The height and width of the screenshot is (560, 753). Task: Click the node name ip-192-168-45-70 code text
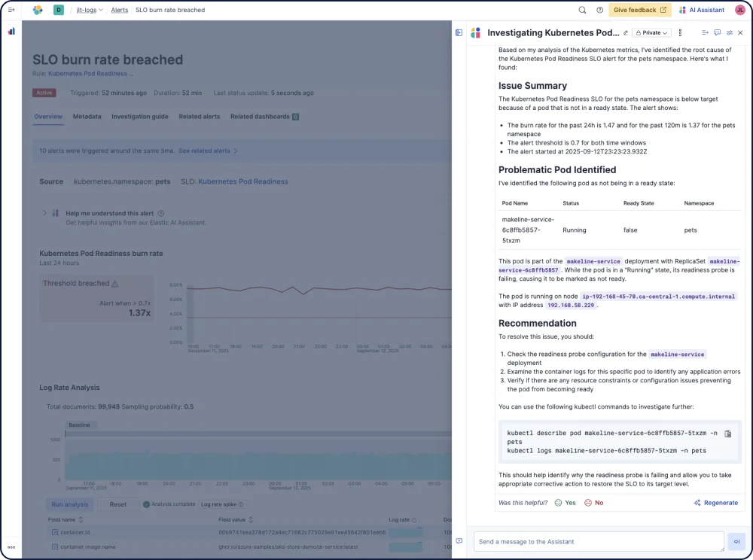tap(658, 297)
